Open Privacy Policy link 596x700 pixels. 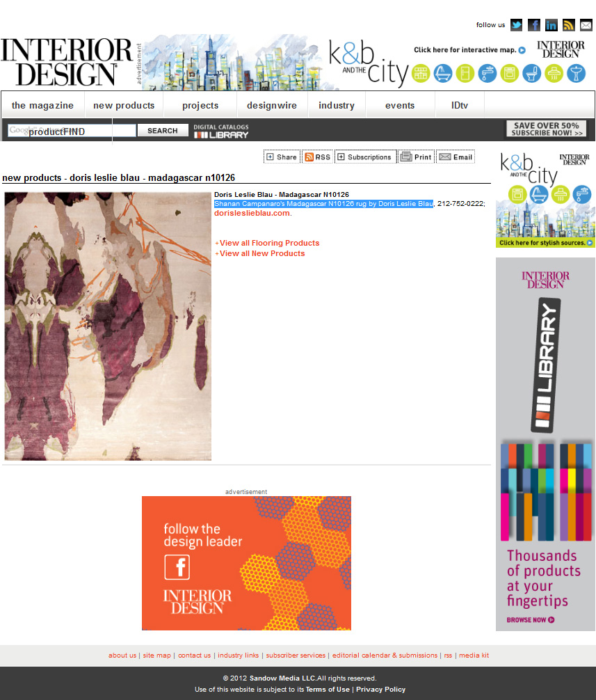pyautogui.click(x=380, y=690)
